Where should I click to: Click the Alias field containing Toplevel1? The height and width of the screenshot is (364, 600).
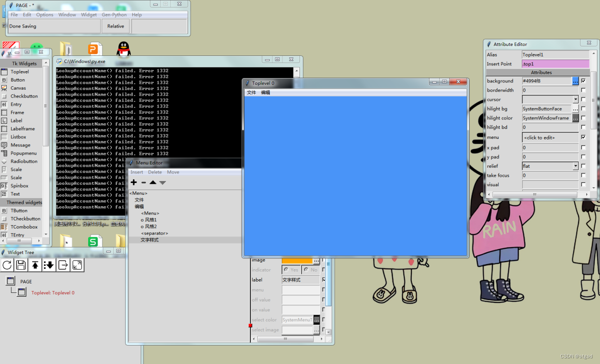tap(555, 55)
